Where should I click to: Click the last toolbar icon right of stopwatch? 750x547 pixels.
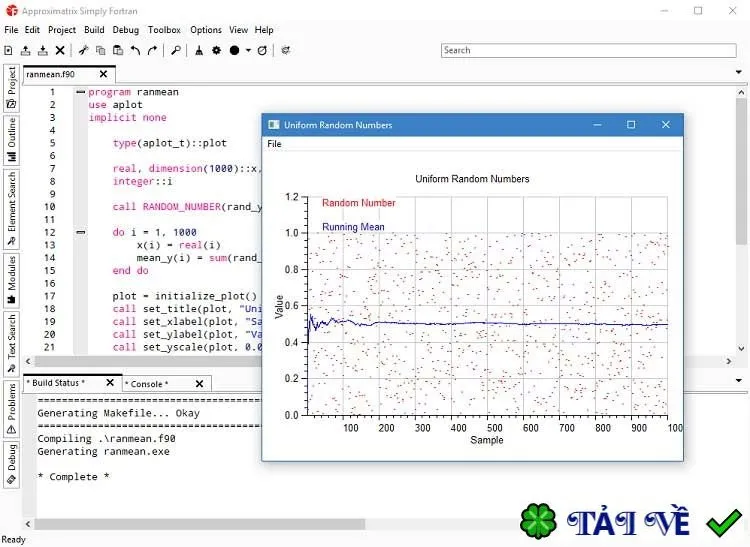[286, 50]
